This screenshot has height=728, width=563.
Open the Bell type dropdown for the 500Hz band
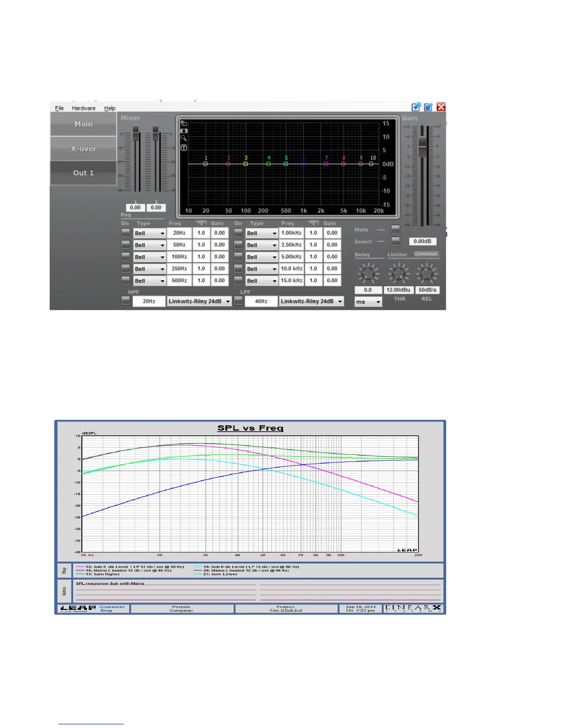click(x=149, y=281)
